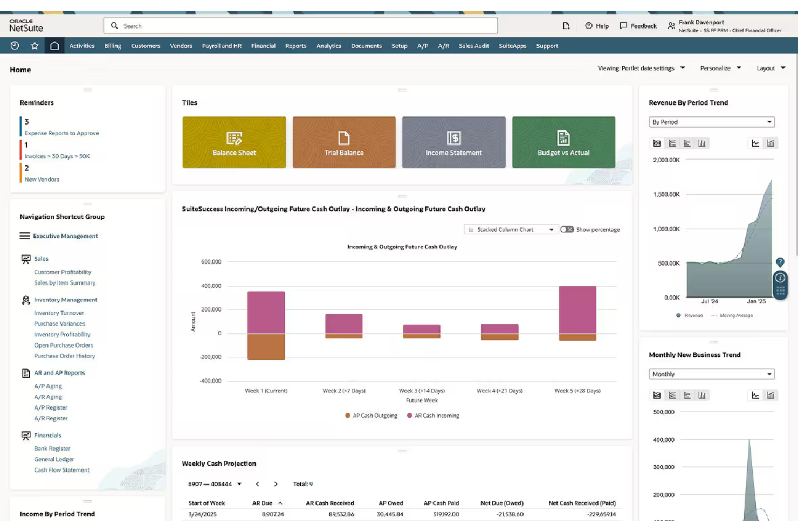Open the favorites star shortcut menu

[34, 46]
